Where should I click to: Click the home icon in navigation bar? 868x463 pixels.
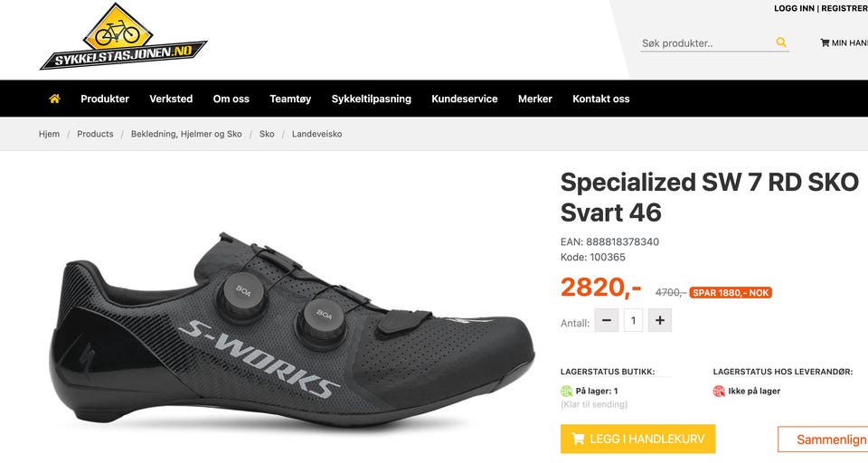pyautogui.click(x=54, y=99)
